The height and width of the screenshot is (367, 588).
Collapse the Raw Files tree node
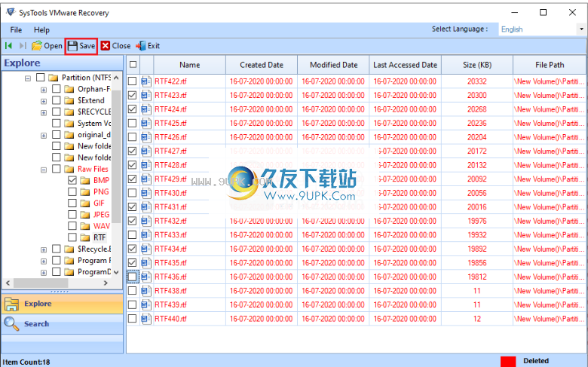(44, 170)
